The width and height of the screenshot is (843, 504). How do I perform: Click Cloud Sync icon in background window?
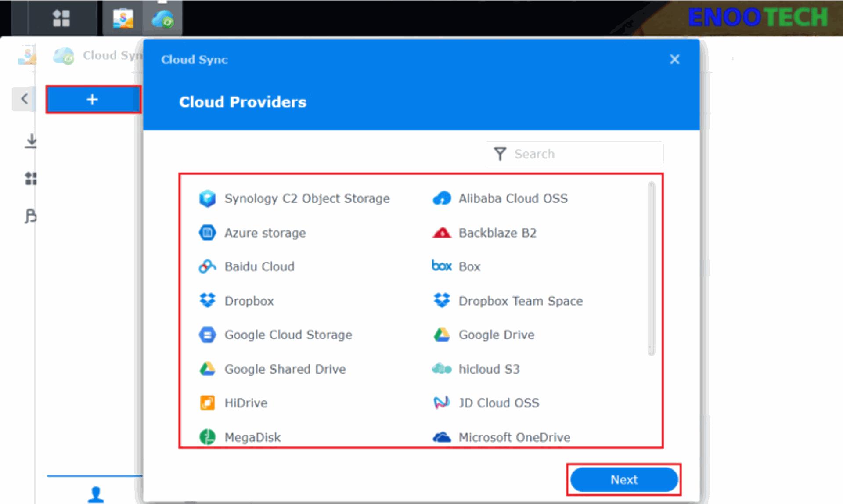pos(63,56)
